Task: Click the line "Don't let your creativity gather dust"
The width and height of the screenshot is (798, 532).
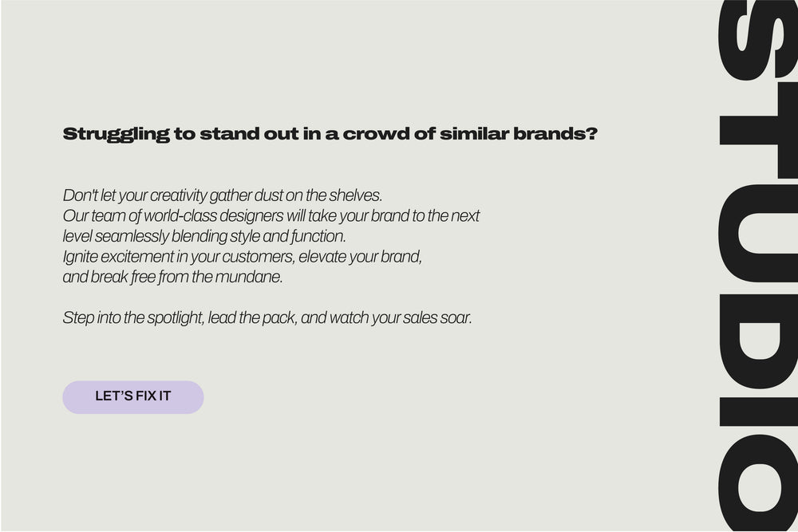Action: click(x=223, y=195)
